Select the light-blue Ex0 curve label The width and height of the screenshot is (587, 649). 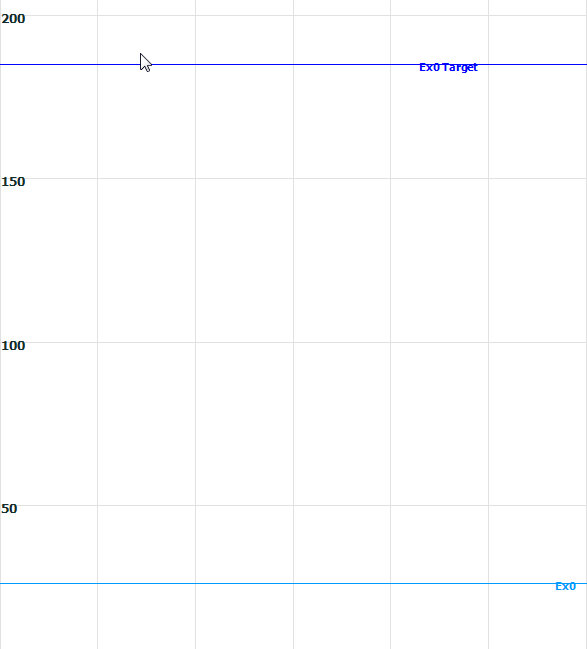565,587
